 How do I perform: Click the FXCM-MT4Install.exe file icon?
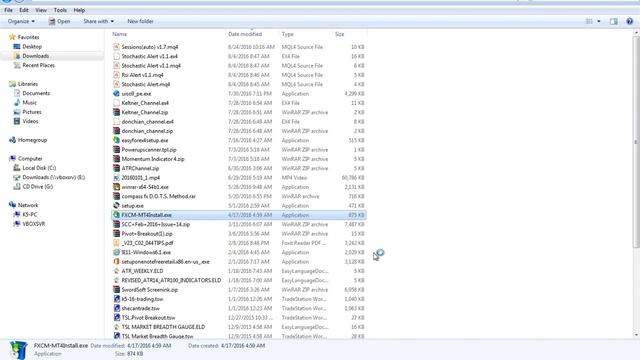[x=116, y=215]
